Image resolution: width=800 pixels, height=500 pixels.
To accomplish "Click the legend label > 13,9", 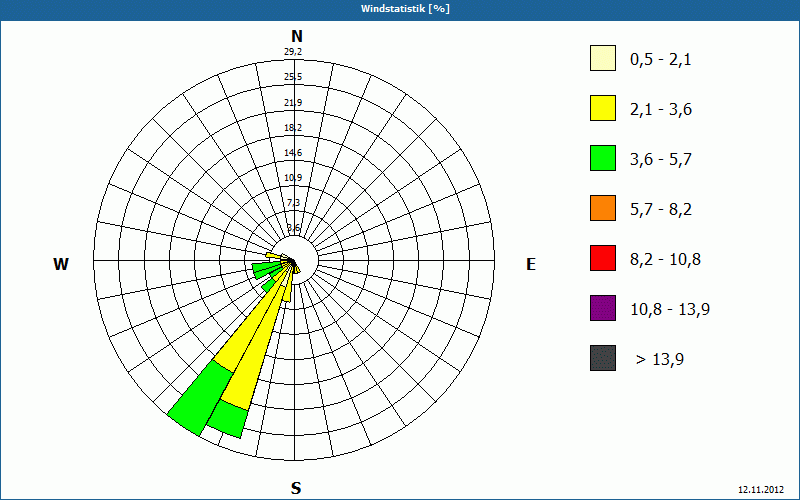I will point(660,360).
